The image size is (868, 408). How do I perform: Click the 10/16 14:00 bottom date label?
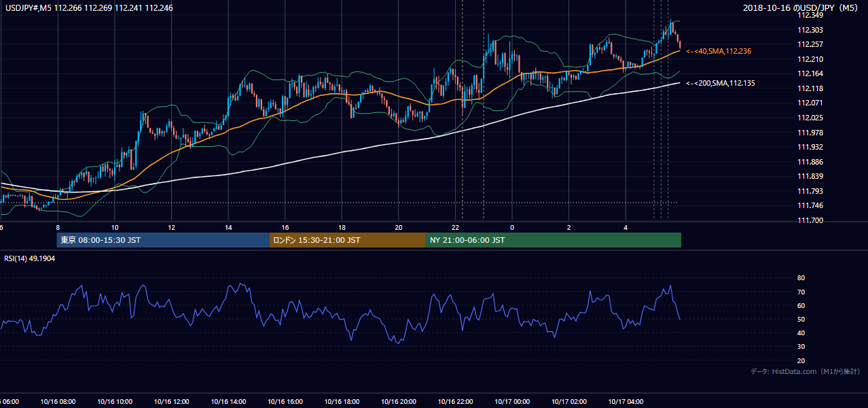pos(228,401)
